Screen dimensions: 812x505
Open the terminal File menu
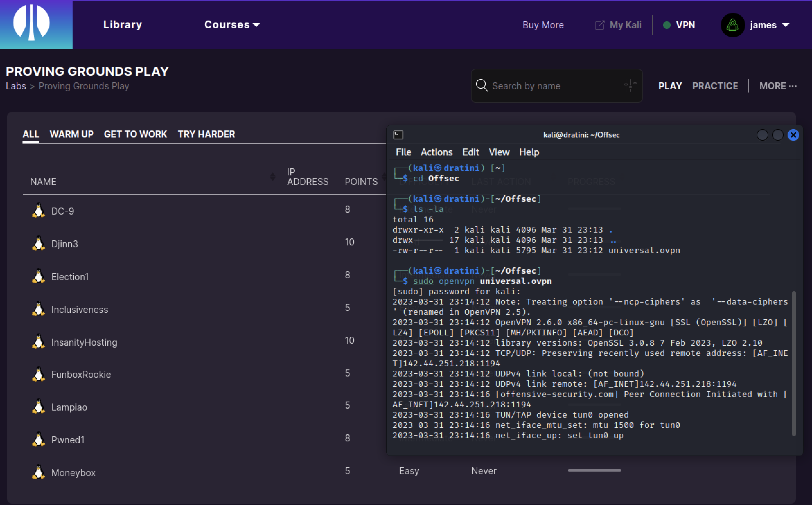pyautogui.click(x=403, y=152)
